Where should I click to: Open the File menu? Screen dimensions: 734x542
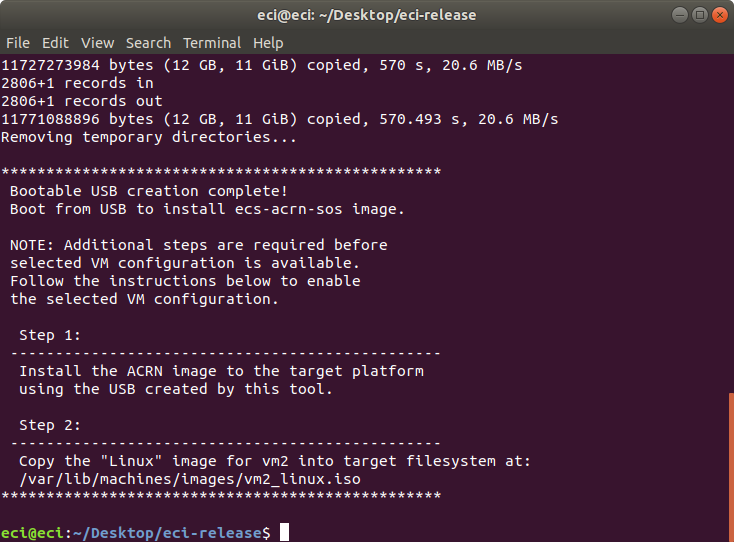tap(18, 43)
